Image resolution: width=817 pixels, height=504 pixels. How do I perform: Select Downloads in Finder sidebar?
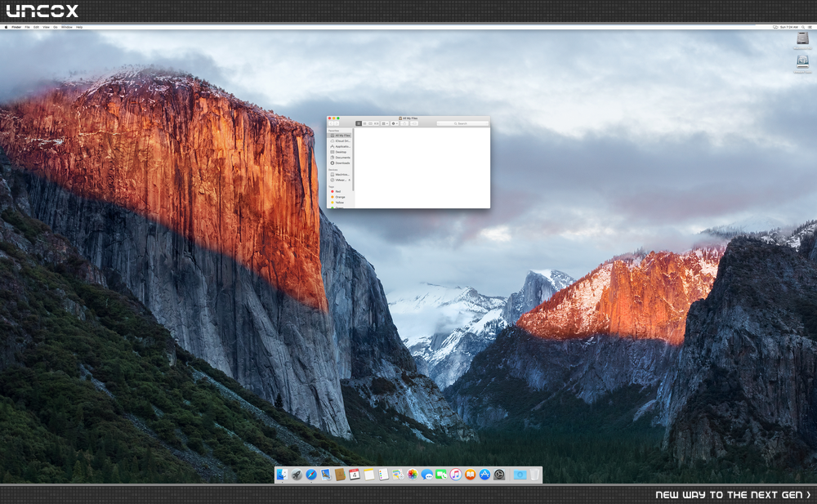coord(340,163)
